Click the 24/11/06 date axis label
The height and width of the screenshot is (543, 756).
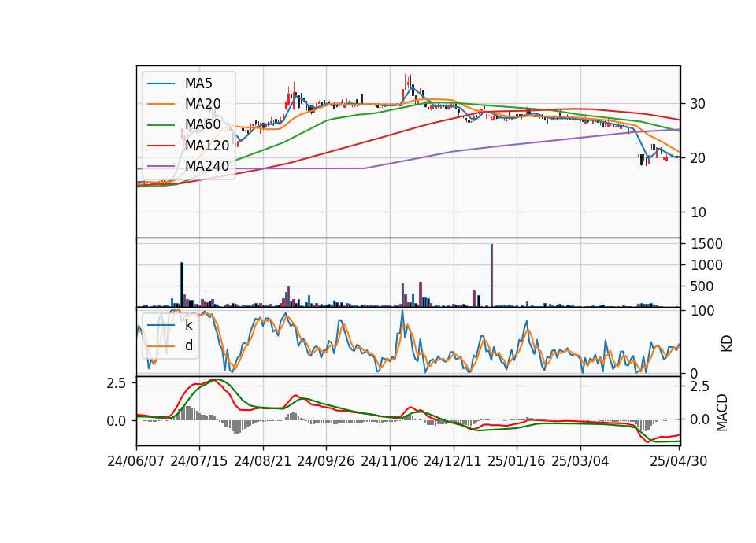click(x=390, y=461)
